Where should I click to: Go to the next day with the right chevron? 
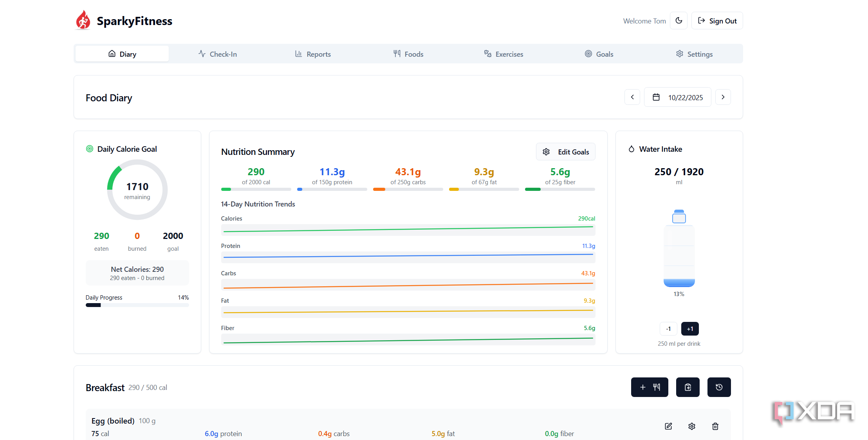click(723, 97)
